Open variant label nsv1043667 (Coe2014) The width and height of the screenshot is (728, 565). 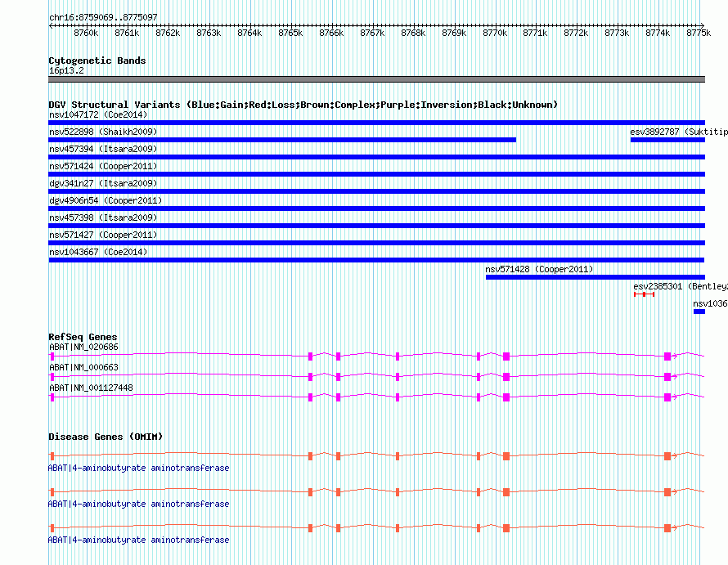[98, 252]
